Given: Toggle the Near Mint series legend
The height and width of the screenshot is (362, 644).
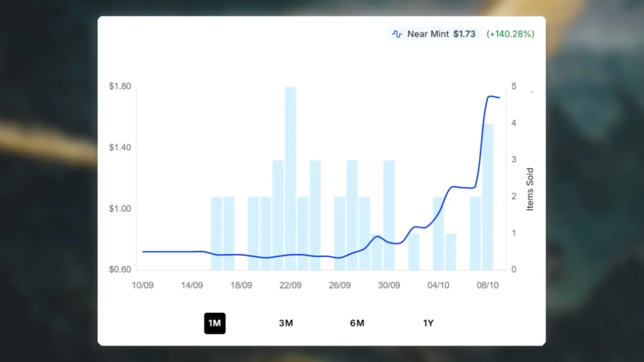Looking at the screenshot, I should tap(433, 34).
